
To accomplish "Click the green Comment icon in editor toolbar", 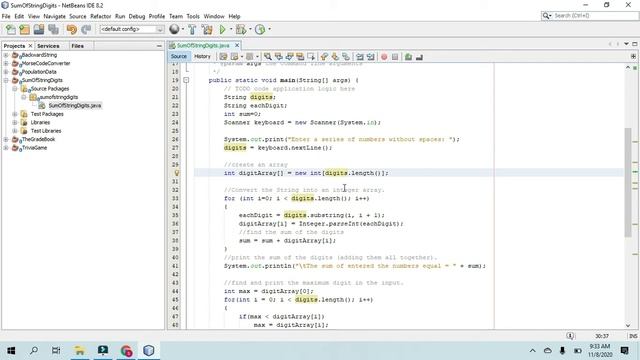I will (408, 57).
